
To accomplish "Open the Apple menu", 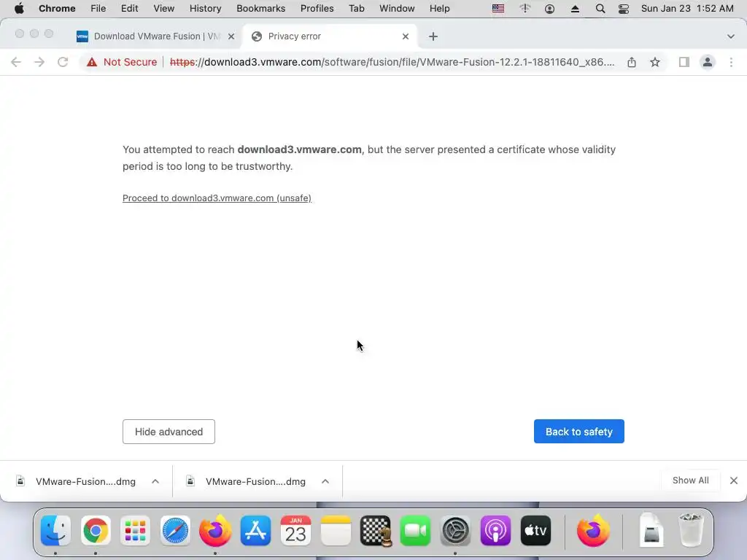I will pyautogui.click(x=19, y=9).
